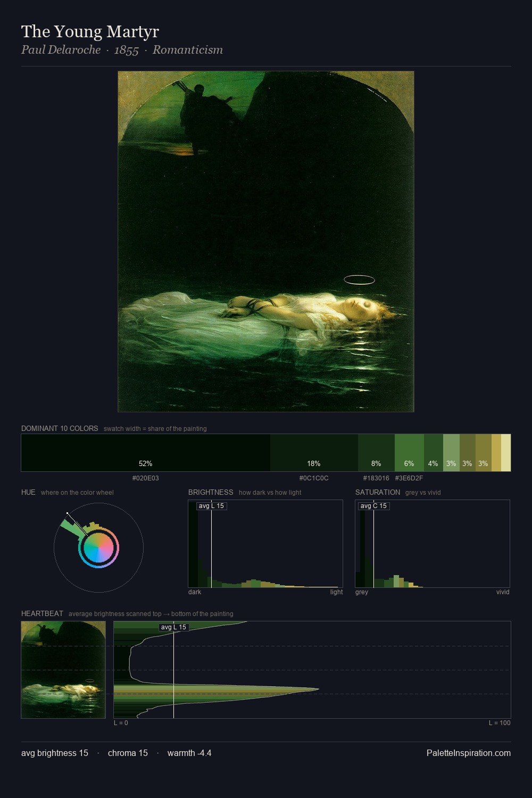Click the dark olive 3% swatch
Screen dimensions: 532x798
467,453
